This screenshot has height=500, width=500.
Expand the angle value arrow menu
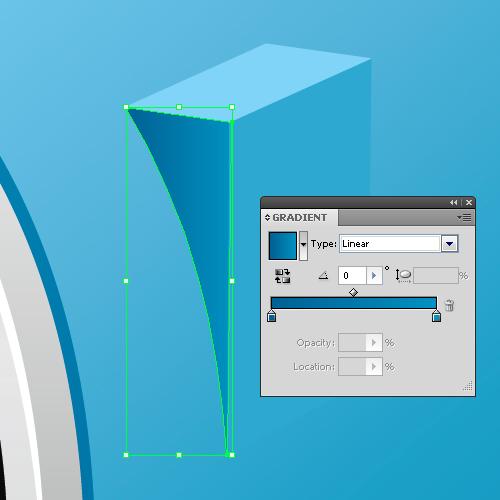tap(374, 276)
